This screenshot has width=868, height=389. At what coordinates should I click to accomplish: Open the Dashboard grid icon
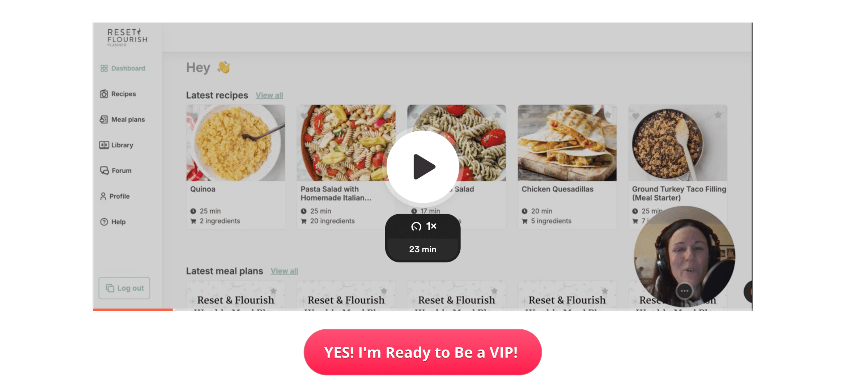pos(104,68)
